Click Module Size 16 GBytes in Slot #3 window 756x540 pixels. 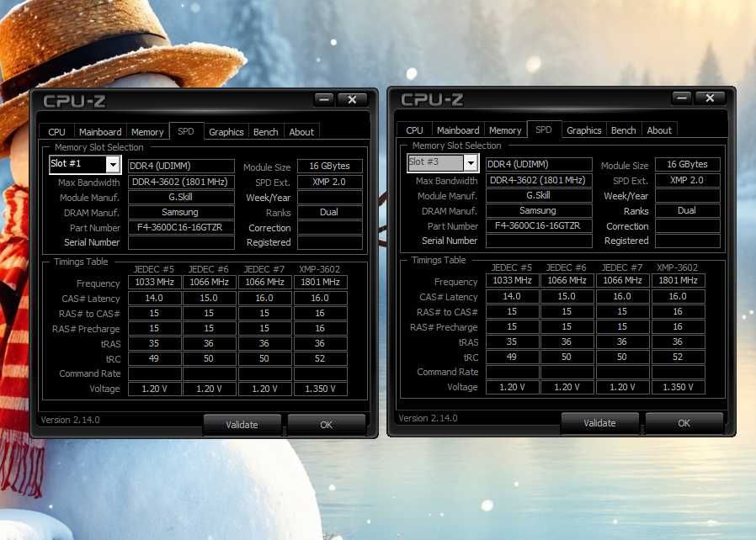tap(688, 164)
